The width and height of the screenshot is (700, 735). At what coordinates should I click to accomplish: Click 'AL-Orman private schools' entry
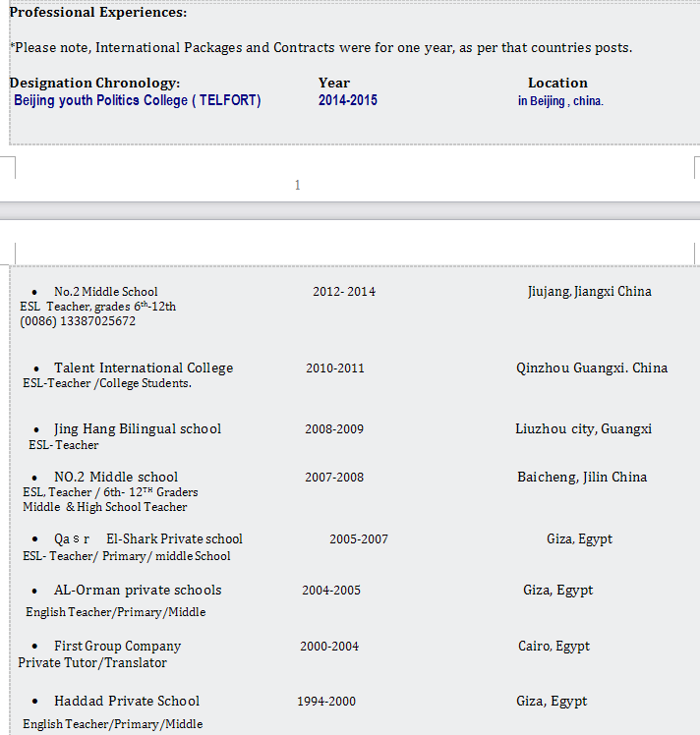click(138, 591)
